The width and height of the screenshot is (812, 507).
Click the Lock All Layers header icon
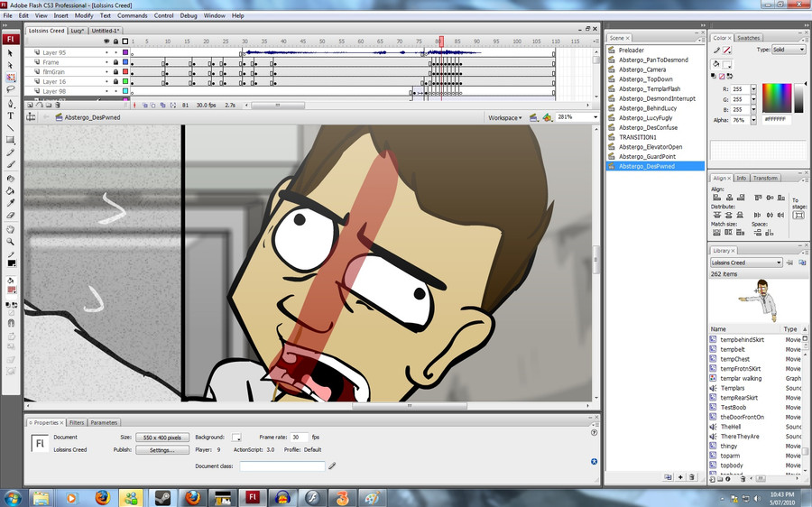(x=116, y=41)
